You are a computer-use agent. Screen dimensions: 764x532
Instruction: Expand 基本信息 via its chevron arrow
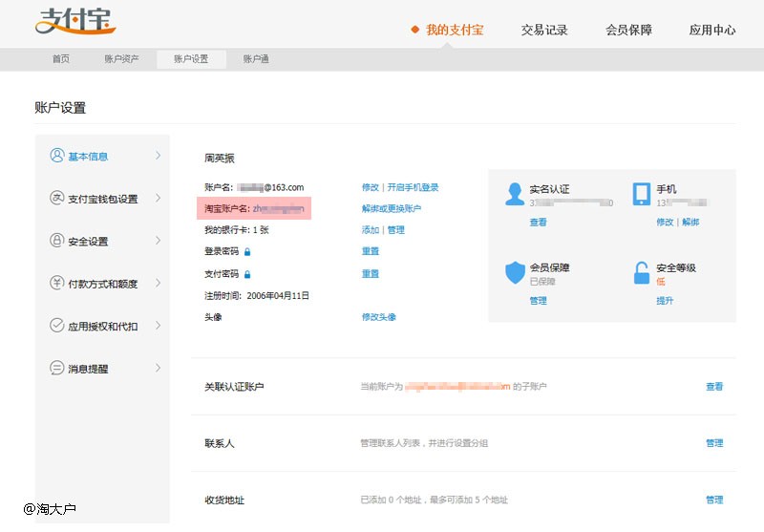(158, 156)
